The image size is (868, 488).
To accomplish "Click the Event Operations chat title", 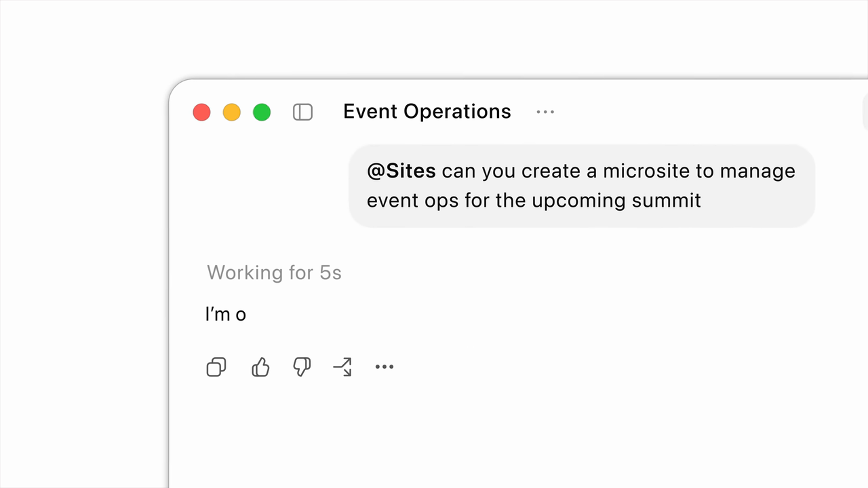I will [x=427, y=111].
